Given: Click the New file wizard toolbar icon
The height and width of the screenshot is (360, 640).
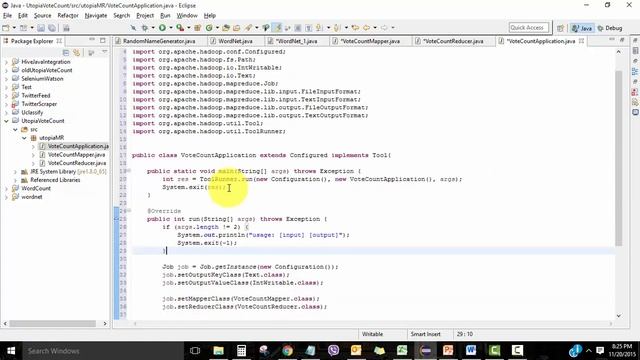Looking at the screenshot, I should [6, 28].
